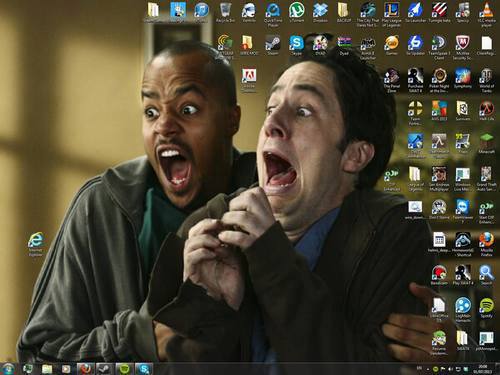Open Skype from the taskbar

pyautogui.click(x=144, y=369)
